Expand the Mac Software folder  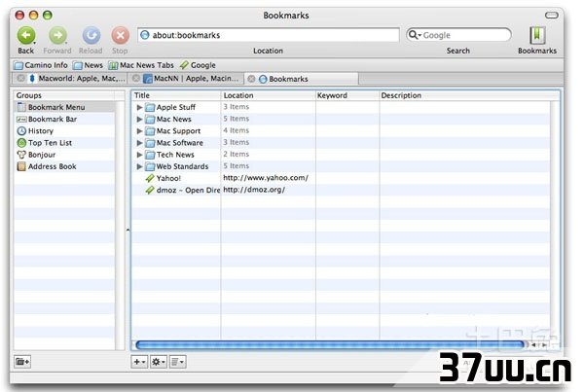pyautogui.click(x=139, y=143)
